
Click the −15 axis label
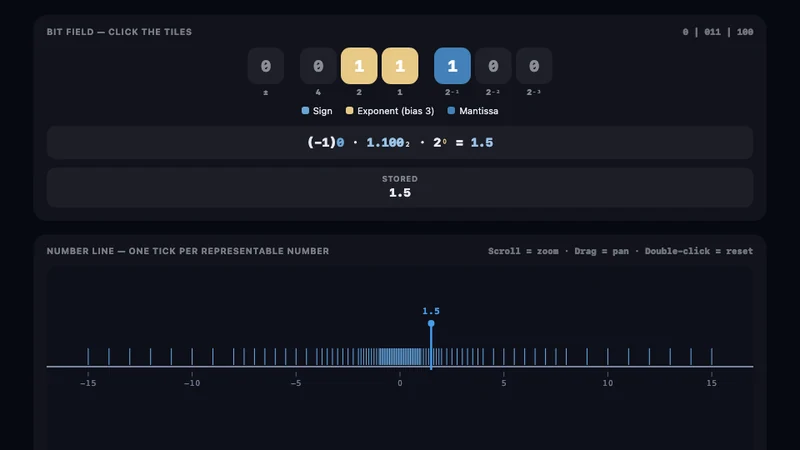click(x=88, y=383)
